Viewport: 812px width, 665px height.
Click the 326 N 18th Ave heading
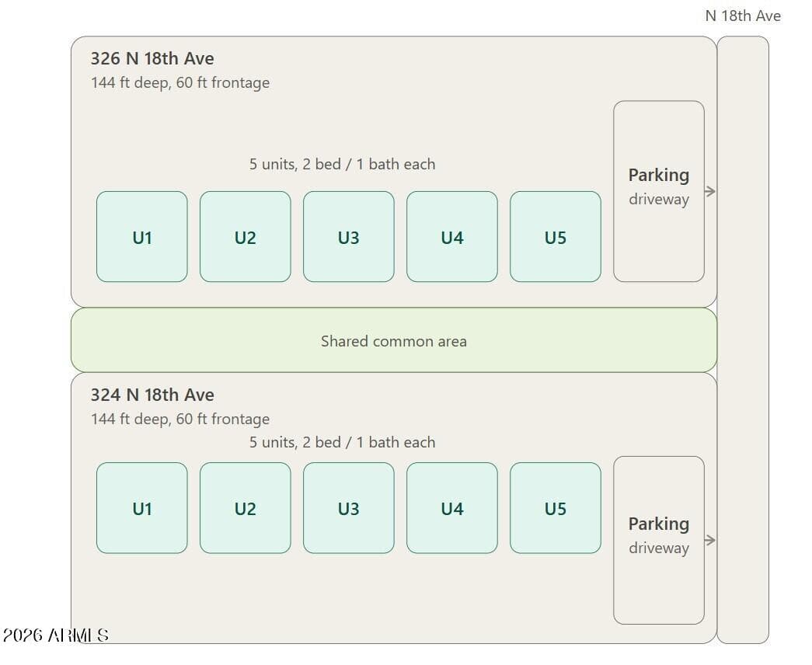[152, 58]
